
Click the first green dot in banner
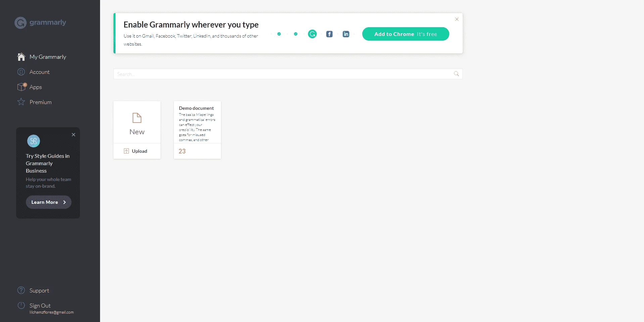[279, 34]
